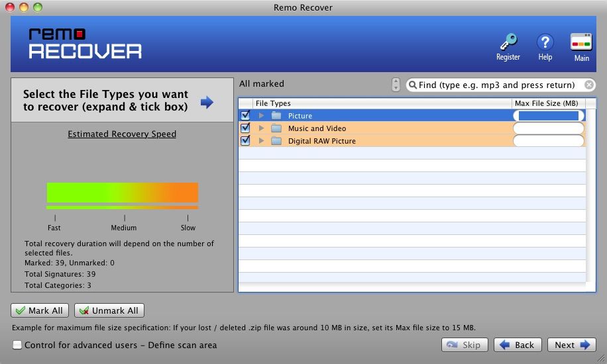Expand the Picture category
Screen dimensions: 607x364
(x=261, y=116)
